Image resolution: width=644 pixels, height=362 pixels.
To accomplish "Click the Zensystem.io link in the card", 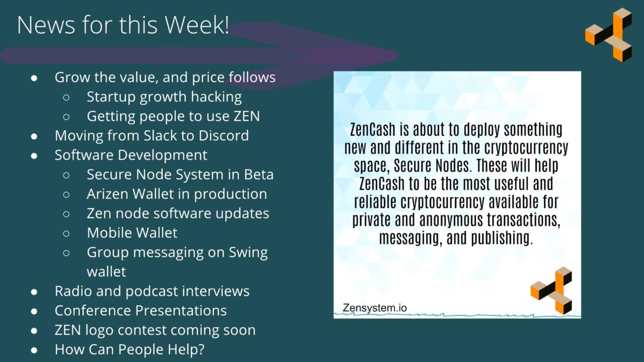I will 375,307.
